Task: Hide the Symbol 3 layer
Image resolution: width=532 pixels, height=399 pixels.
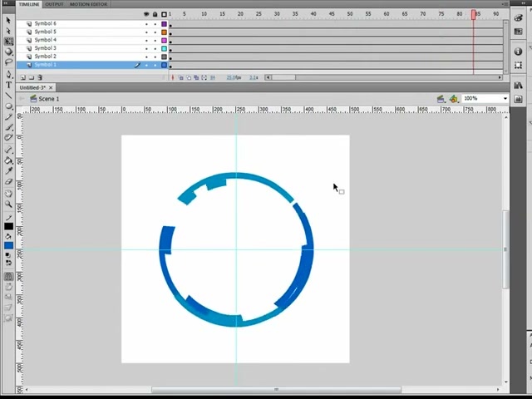Action: 146,49
